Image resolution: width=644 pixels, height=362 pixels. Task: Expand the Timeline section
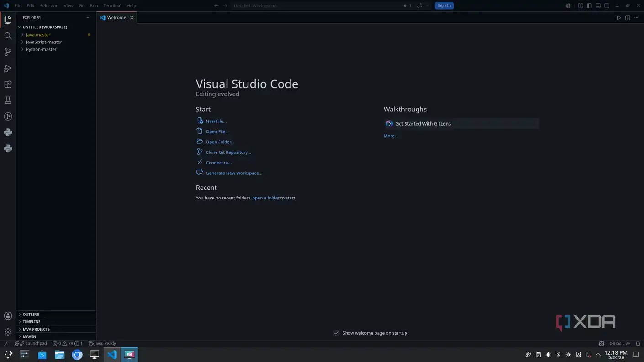56,322
